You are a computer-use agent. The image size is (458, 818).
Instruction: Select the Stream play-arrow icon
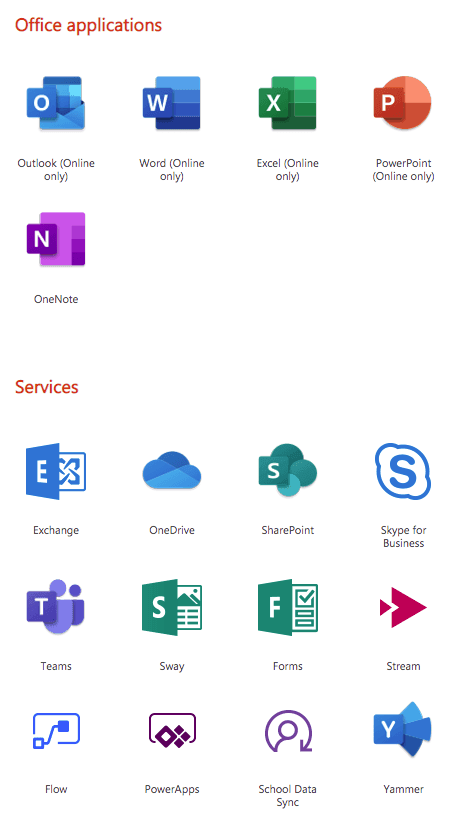pyautogui.click(x=403, y=607)
